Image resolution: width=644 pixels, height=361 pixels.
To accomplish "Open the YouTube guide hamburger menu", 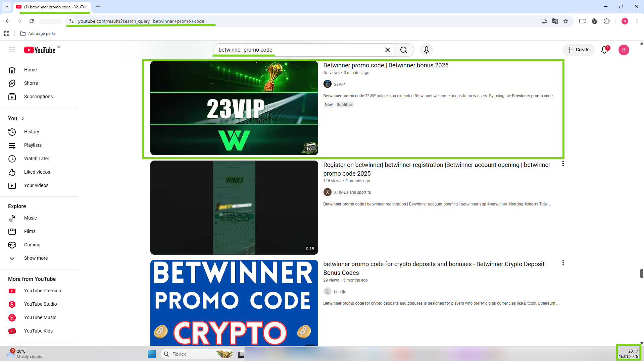I will [12, 50].
